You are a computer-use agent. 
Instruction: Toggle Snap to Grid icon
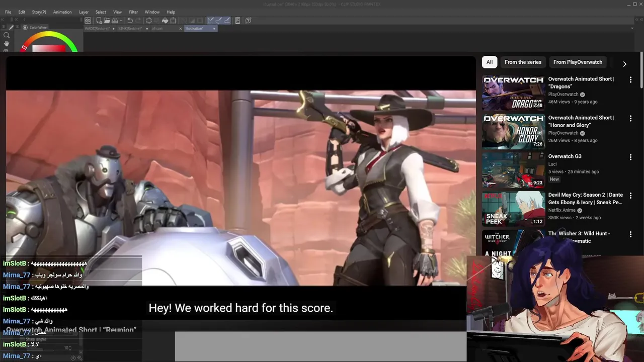[227, 21]
